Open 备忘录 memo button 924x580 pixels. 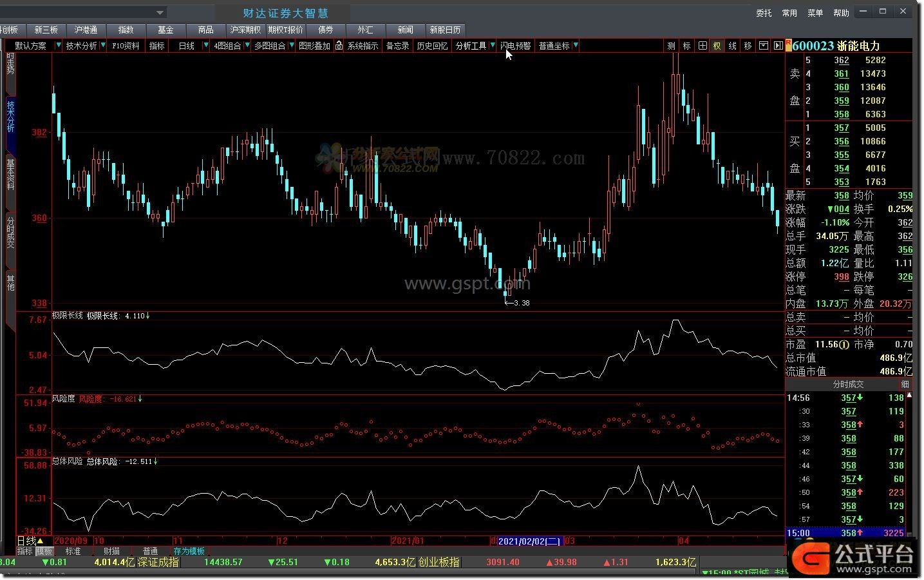[x=397, y=46]
